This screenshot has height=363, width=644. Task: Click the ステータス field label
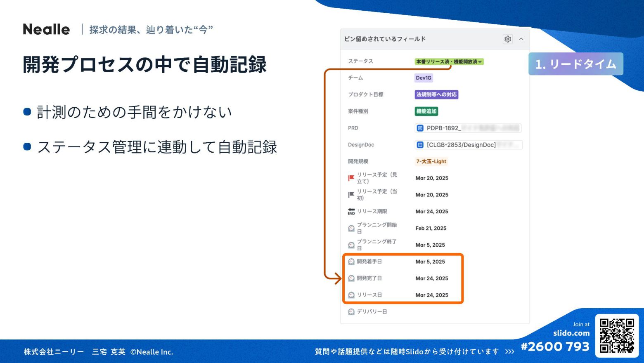pos(360,61)
